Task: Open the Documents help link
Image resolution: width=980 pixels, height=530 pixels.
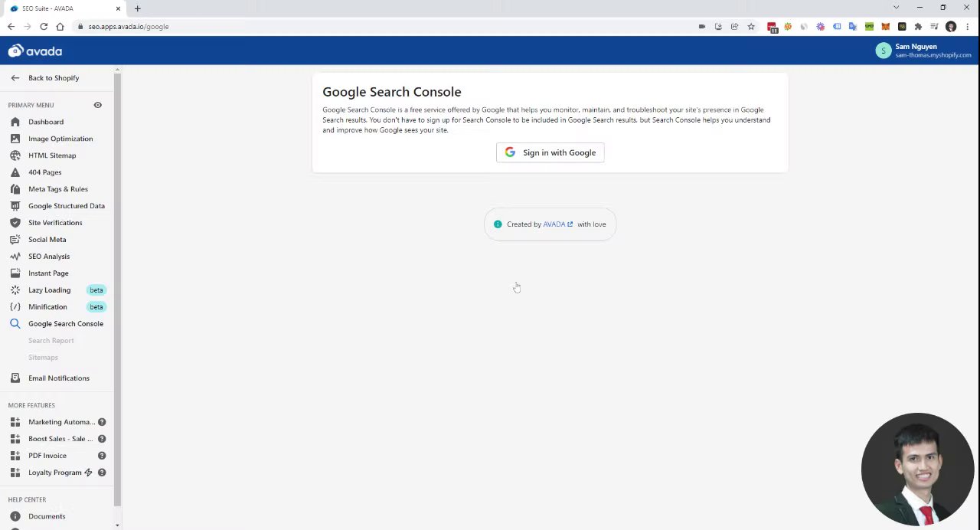Action: pyautogui.click(x=47, y=516)
